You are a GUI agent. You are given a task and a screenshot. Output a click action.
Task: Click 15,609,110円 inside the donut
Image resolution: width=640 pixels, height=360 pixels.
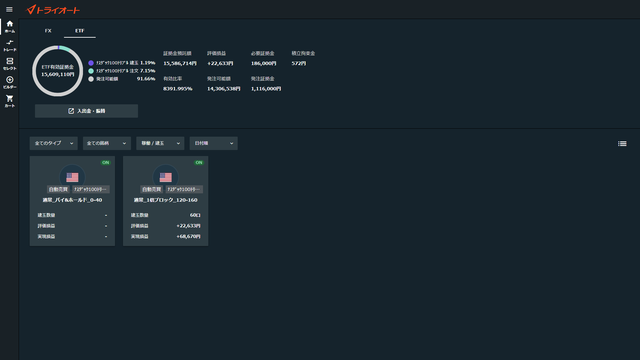coord(58,75)
